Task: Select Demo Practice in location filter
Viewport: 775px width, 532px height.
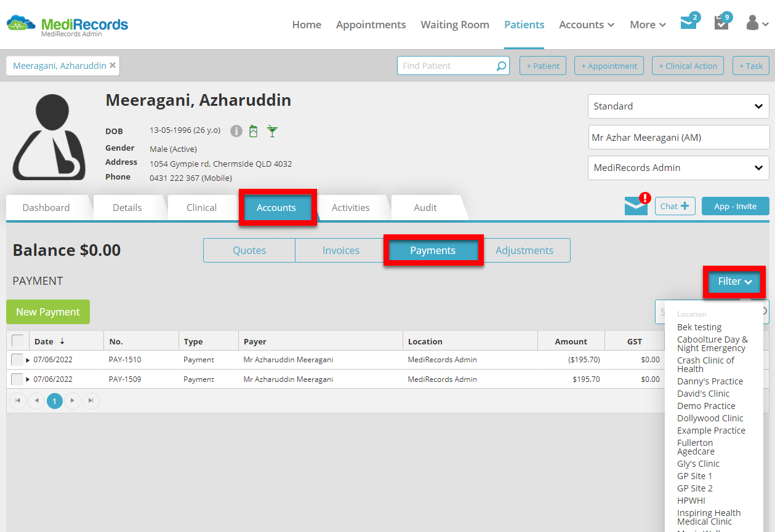Action: click(x=706, y=406)
